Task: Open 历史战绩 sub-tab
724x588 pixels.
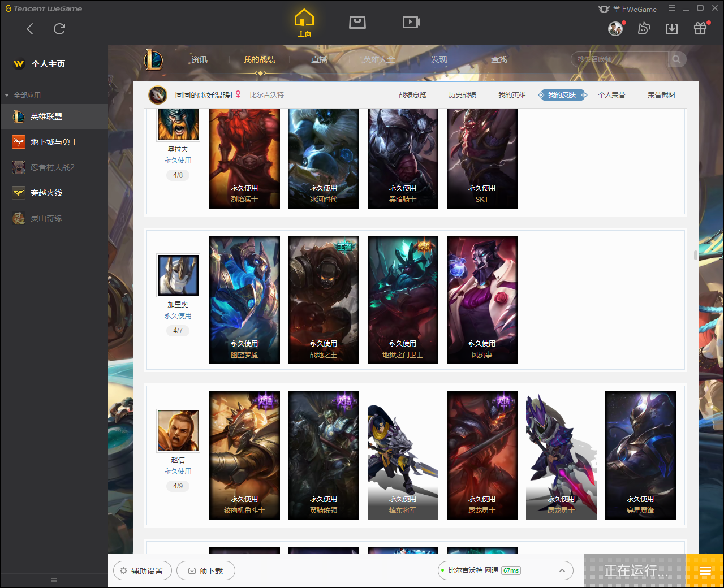Action: (x=462, y=95)
